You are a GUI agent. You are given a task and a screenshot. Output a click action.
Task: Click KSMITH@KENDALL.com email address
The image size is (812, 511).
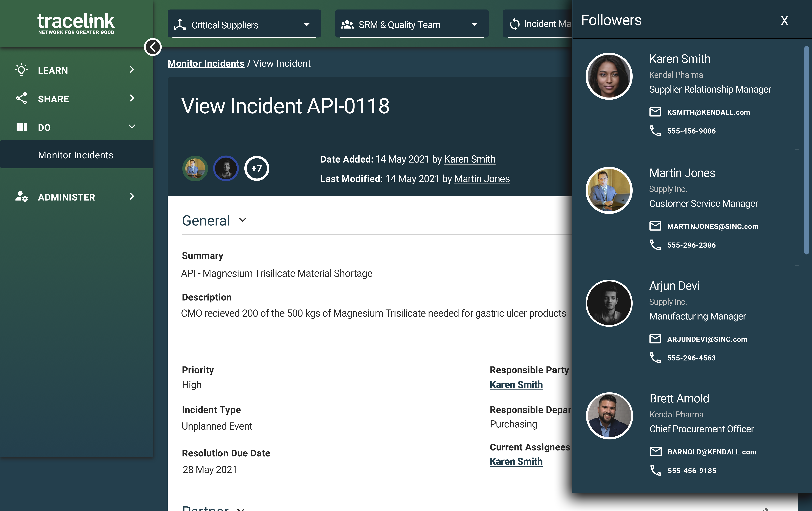pyautogui.click(x=708, y=112)
